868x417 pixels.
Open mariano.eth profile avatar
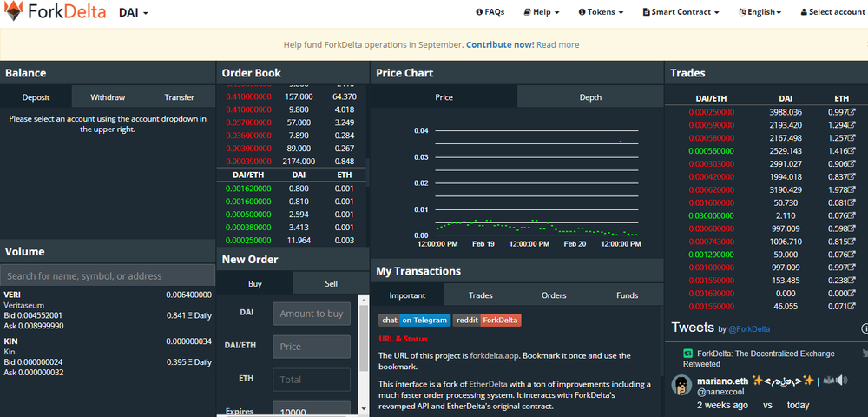[x=681, y=385]
